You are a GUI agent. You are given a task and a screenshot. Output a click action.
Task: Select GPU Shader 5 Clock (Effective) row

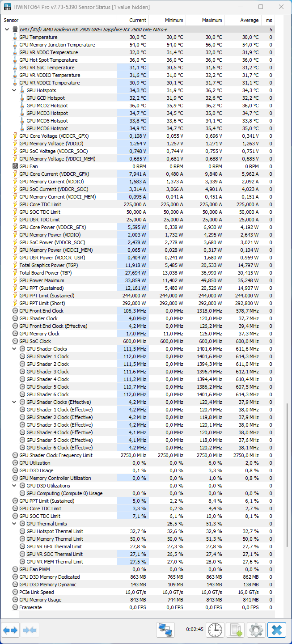click(138, 440)
